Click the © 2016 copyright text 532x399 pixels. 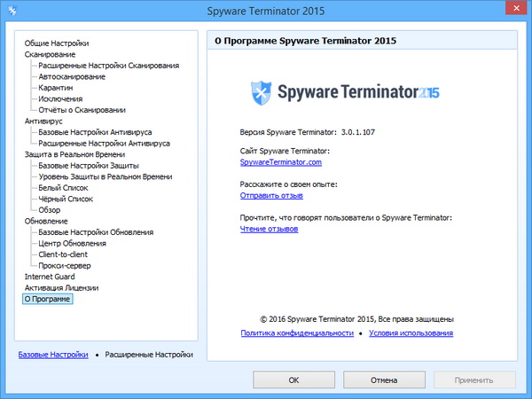[357, 319]
